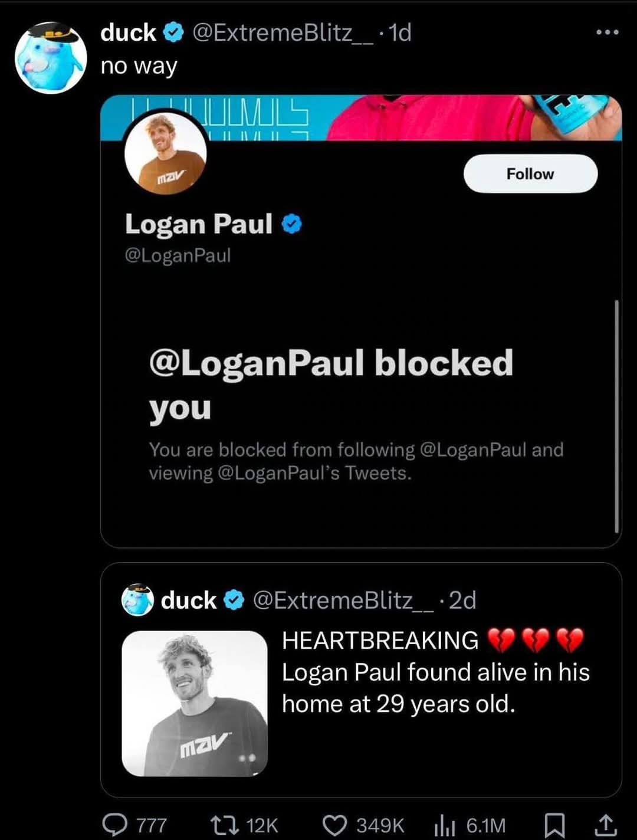Image resolution: width=637 pixels, height=840 pixels.
Task: Open quoted HEARTBREAKING tweet text
Action: [x=436, y=672]
